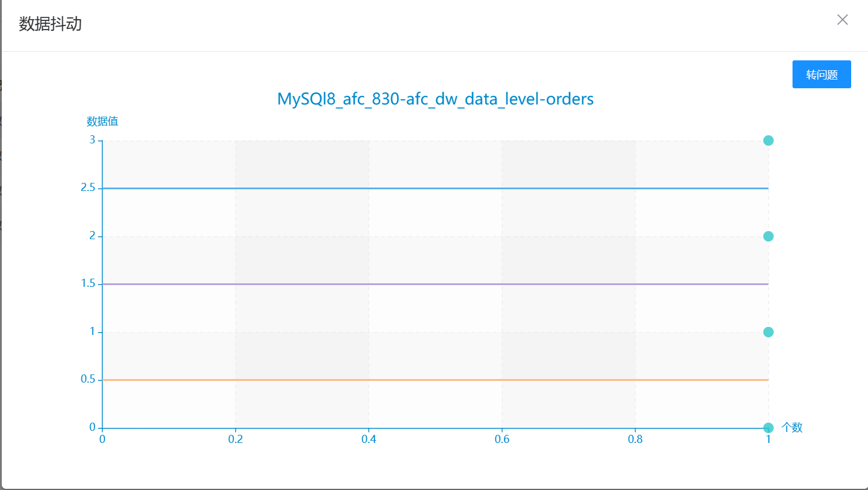The width and height of the screenshot is (868, 490).
Task: Click the 数据抖动 dialog title
Action: coord(51,24)
